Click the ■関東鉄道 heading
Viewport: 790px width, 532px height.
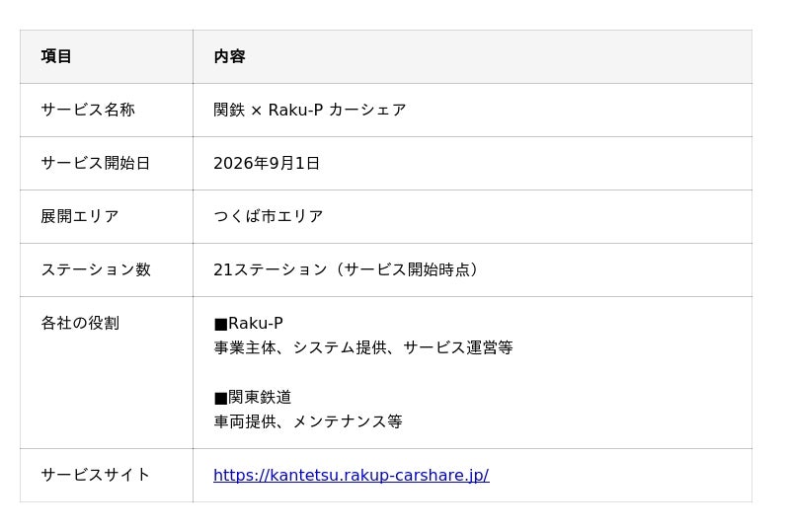tap(253, 398)
